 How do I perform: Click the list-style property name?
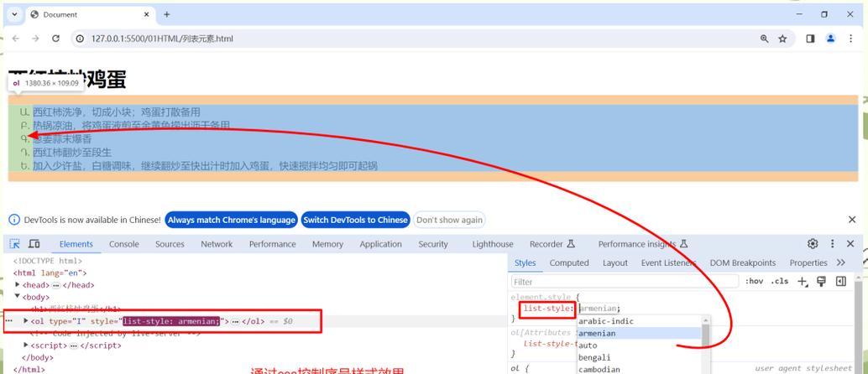tap(547, 309)
